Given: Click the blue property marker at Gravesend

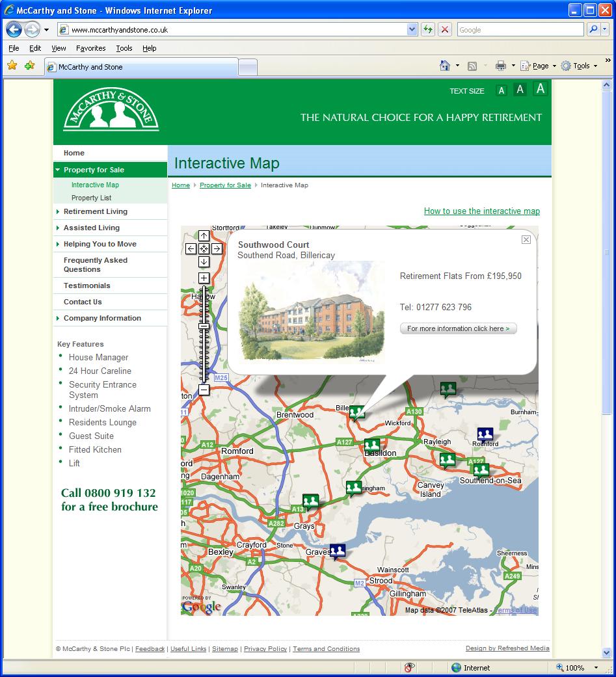Looking at the screenshot, I should 338,551.
